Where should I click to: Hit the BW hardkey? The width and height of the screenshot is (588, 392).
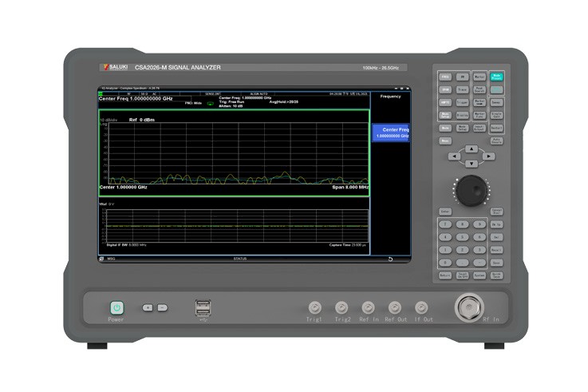tap(463, 77)
